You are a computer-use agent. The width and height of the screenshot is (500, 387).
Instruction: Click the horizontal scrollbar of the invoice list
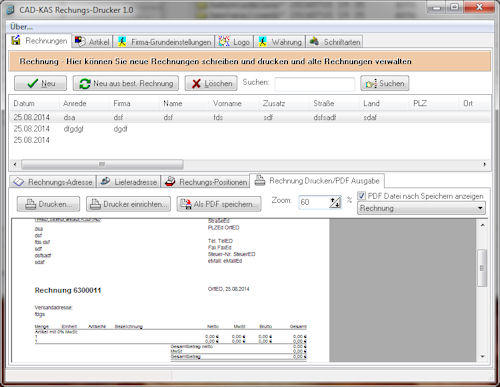[x=249, y=164]
